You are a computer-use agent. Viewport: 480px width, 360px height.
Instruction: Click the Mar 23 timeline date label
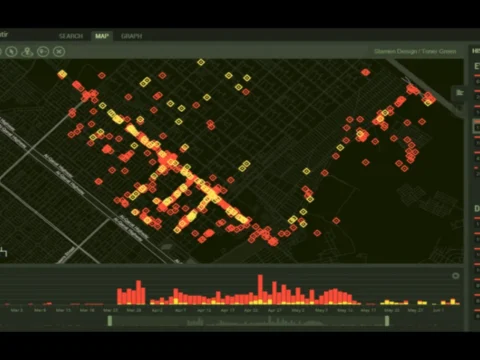[x=110, y=310]
